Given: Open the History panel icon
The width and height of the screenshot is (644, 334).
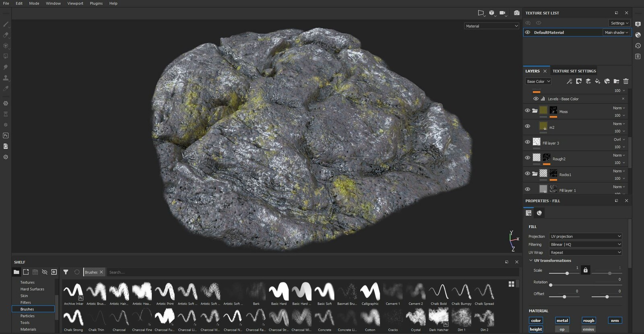Looking at the screenshot, I should pos(638,46).
